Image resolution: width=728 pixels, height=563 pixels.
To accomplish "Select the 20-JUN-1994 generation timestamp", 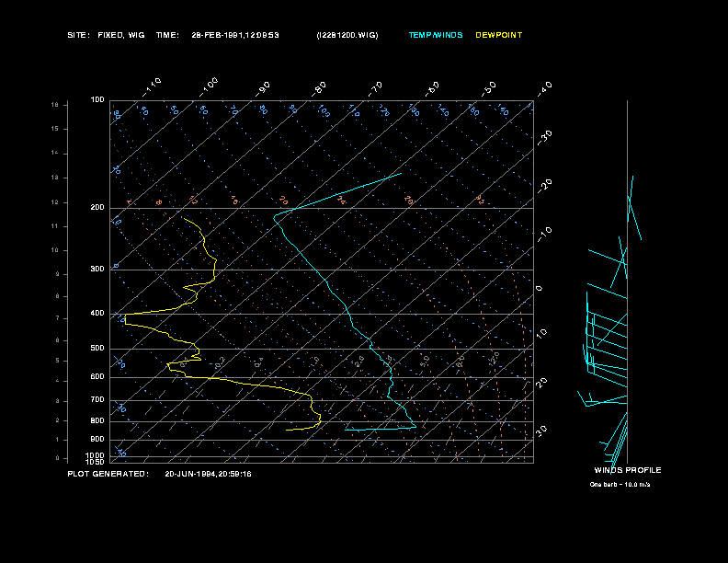I will (208, 474).
